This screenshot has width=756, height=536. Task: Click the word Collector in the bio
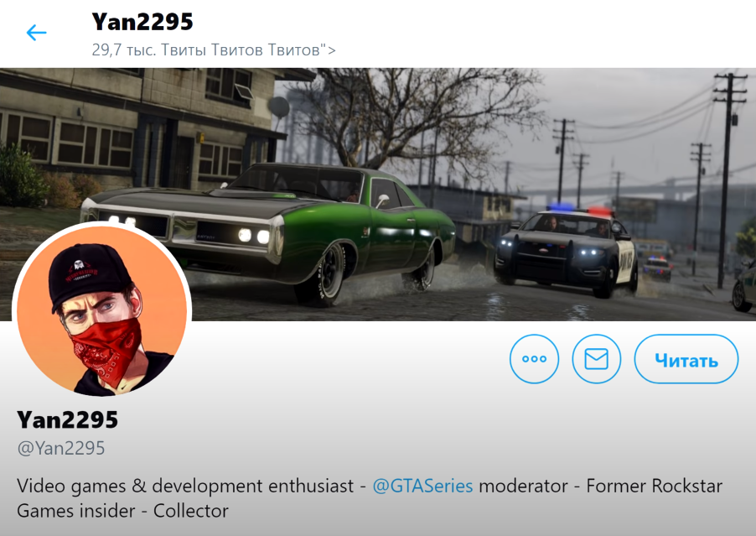pos(190,511)
